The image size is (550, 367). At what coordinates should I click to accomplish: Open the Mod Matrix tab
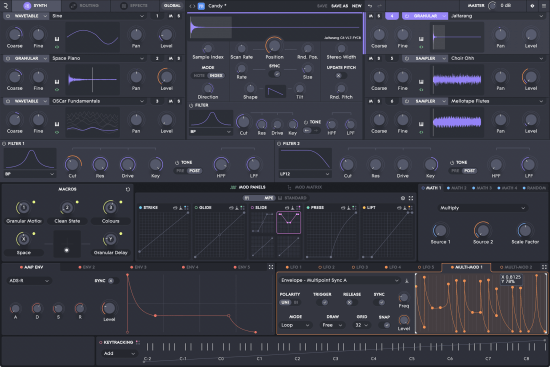304,187
